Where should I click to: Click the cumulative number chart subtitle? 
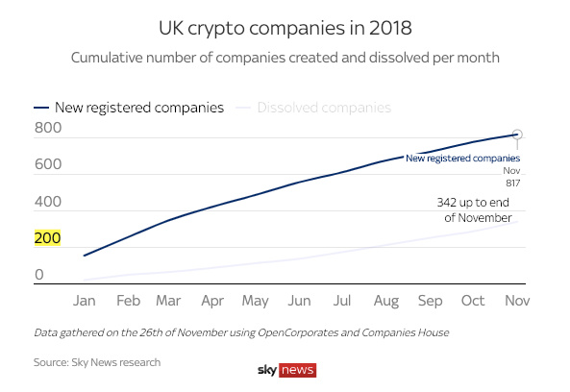click(x=285, y=59)
